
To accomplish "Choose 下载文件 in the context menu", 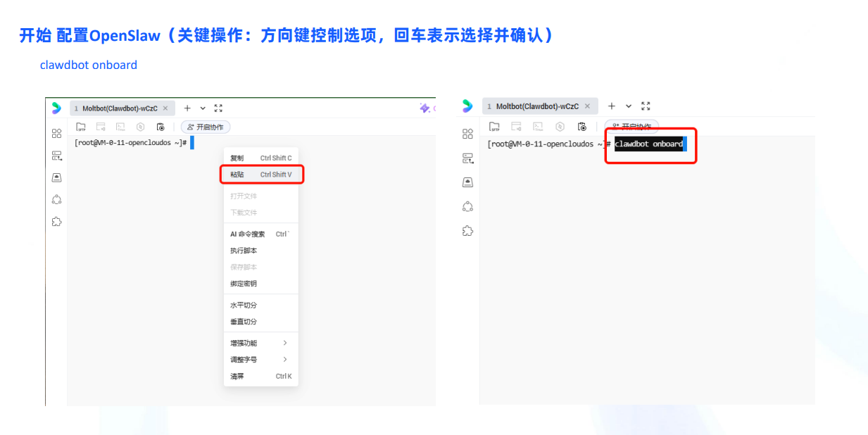I will (x=261, y=212).
